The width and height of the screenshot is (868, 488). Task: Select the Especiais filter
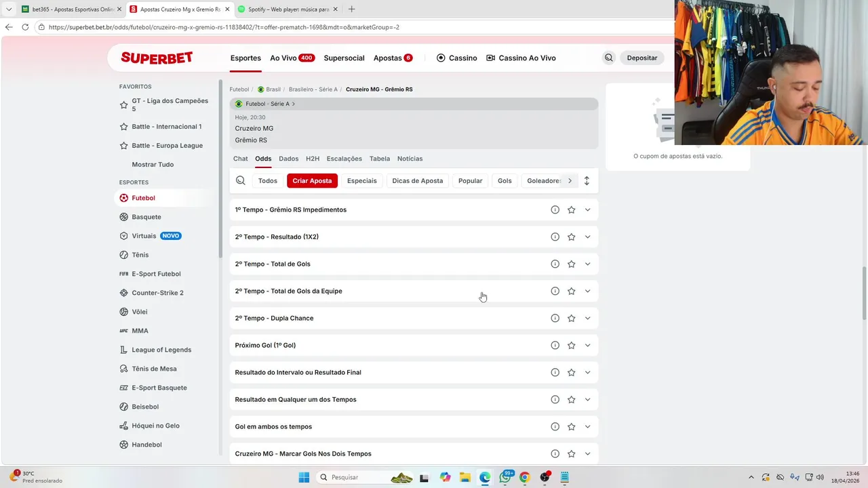click(362, 180)
